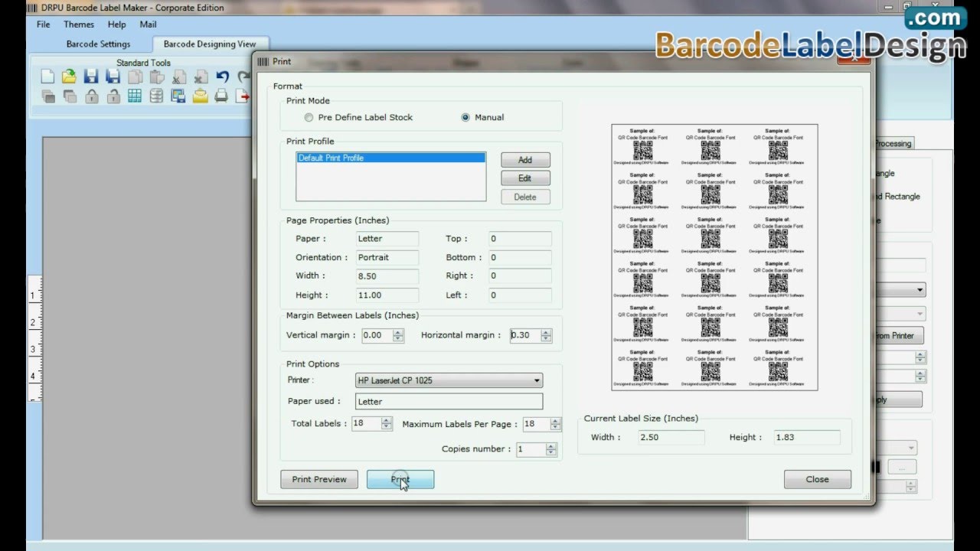Open the Help menu
This screenshot has width=980, height=551.
point(116,24)
